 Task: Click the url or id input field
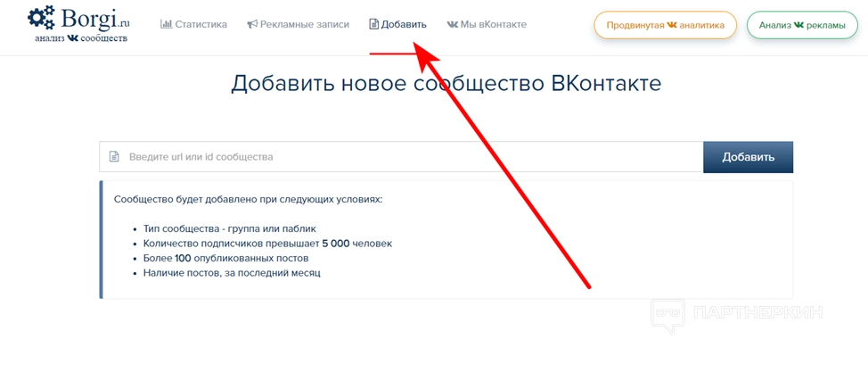[401, 157]
